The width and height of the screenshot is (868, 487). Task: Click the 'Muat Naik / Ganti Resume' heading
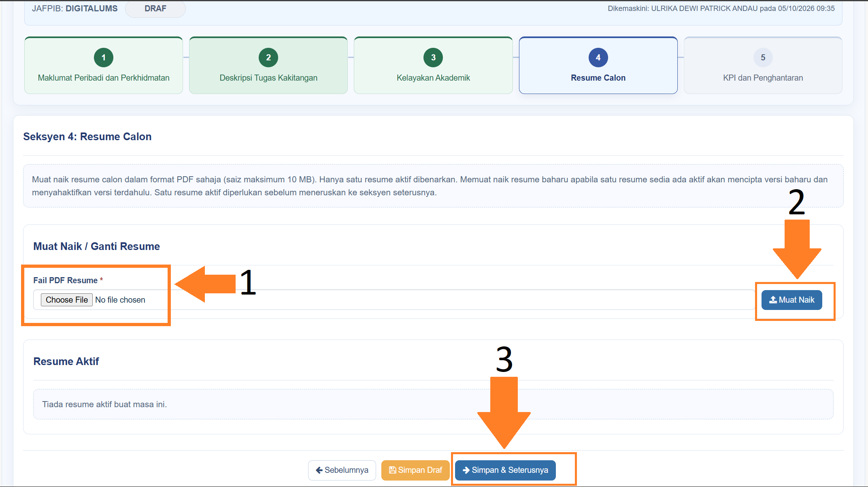click(x=97, y=246)
